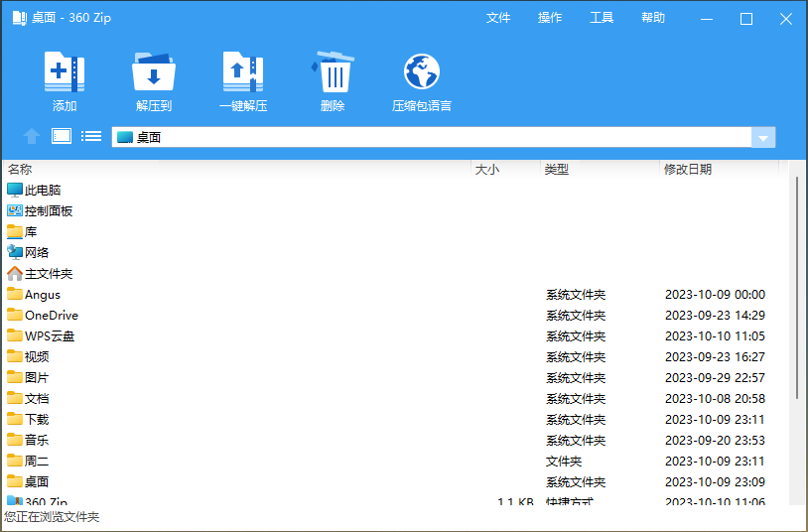The image size is (808, 532).
Task: Click the 网络 network icon
Action: click(x=15, y=252)
